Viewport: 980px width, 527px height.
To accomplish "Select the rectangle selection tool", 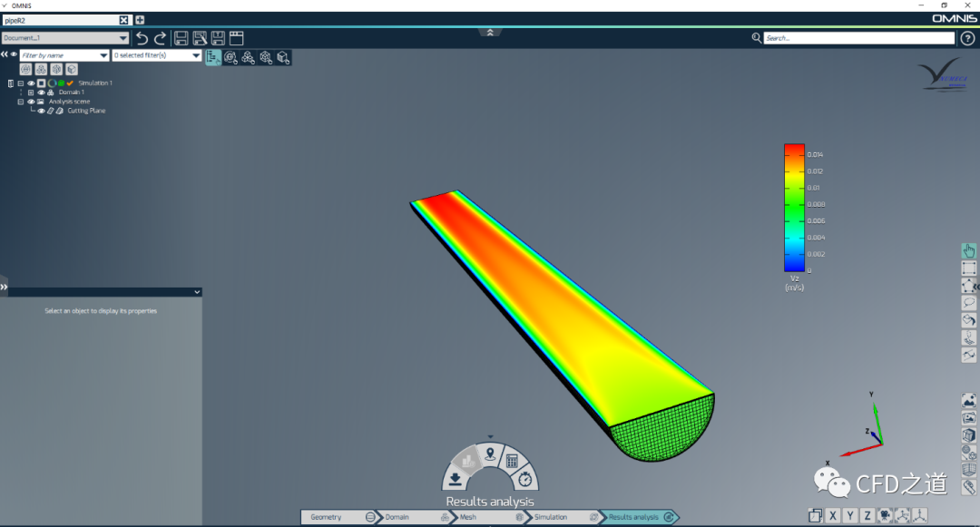I will pos(969,268).
